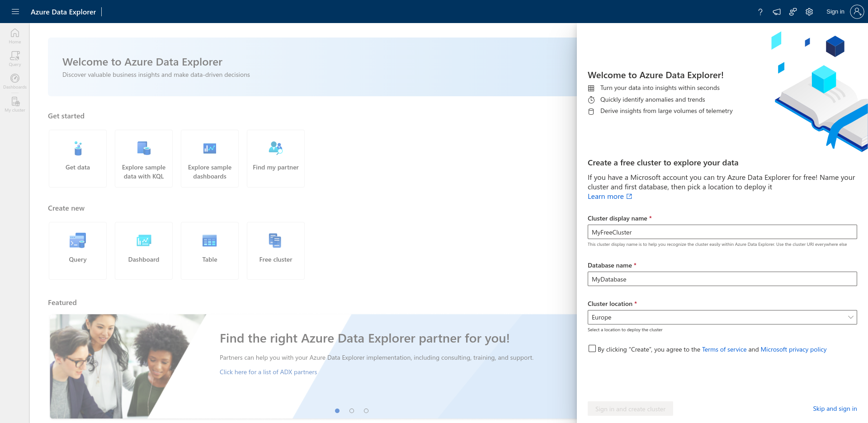The width and height of the screenshot is (868, 423).
Task: Create a new Table card
Action: [x=210, y=251]
